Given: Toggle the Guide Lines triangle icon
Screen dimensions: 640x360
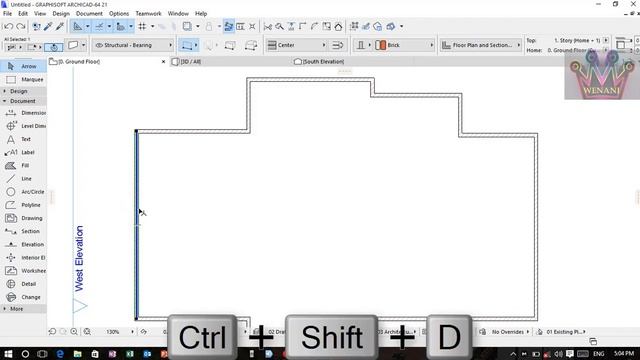Looking at the screenshot, I should (x=77, y=27).
